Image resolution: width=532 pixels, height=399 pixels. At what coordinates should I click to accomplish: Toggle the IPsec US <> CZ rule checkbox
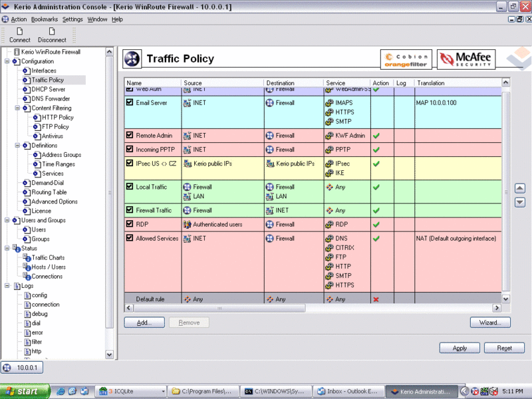click(129, 163)
